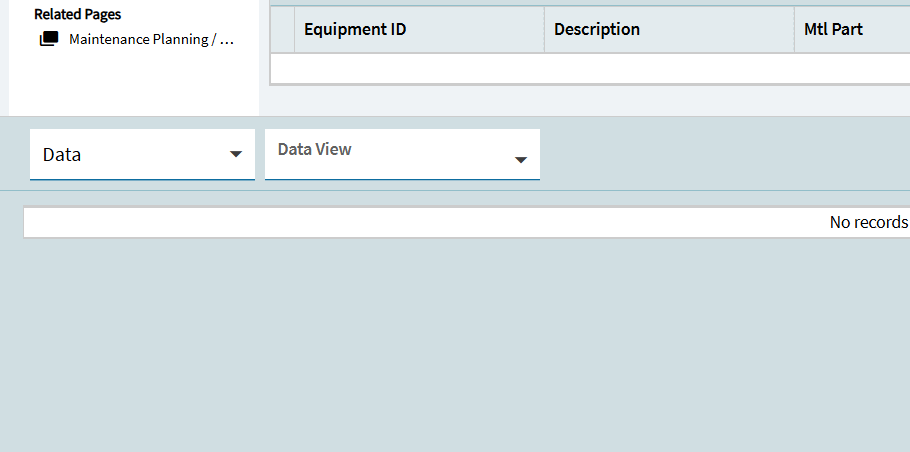This screenshot has height=452, width=910.
Task: Click the Data View combo box label
Action: [x=315, y=149]
